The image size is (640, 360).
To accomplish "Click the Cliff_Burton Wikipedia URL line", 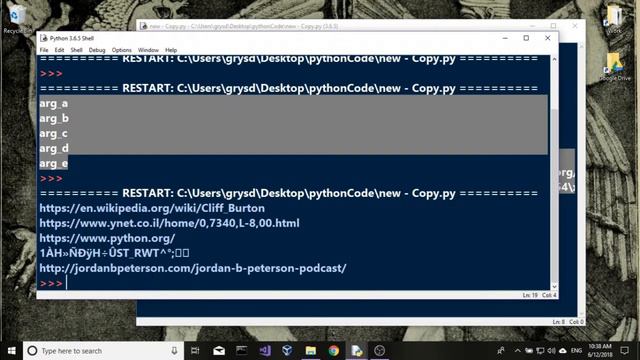I will tap(152, 208).
